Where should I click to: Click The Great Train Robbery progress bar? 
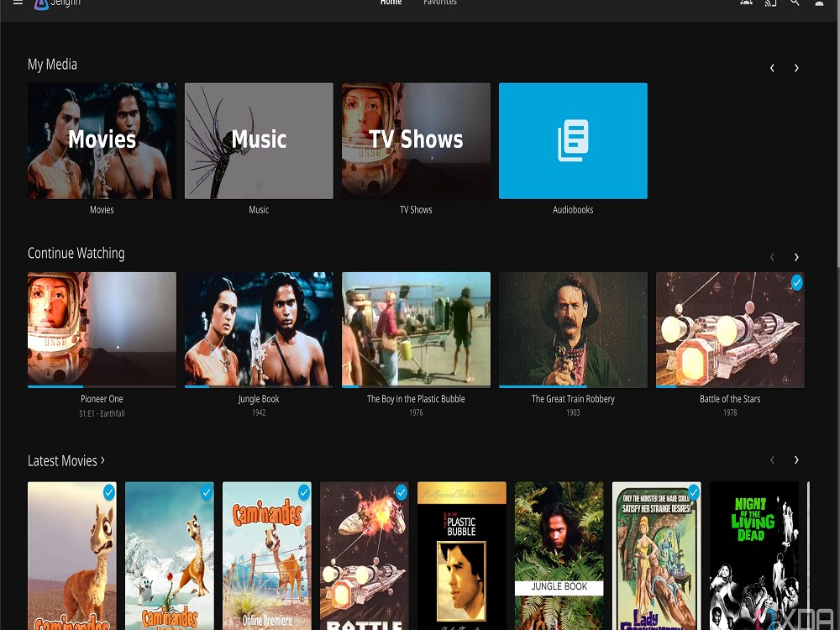573,386
